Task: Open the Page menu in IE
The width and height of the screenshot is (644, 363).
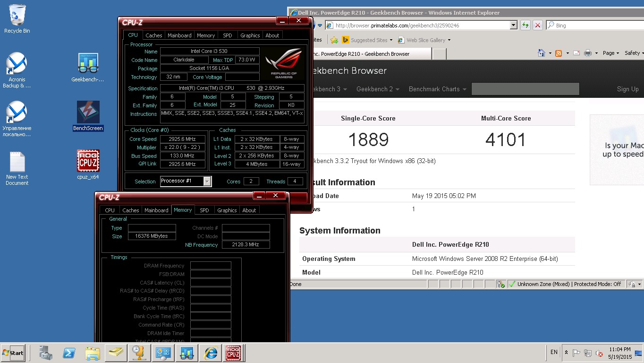Action: 611,53
